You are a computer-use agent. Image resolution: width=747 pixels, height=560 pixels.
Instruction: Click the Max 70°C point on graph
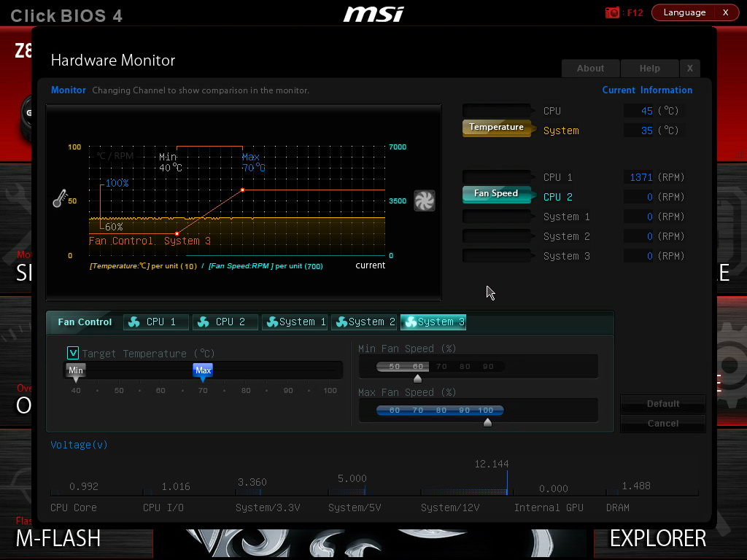click(x=242, y=190)
